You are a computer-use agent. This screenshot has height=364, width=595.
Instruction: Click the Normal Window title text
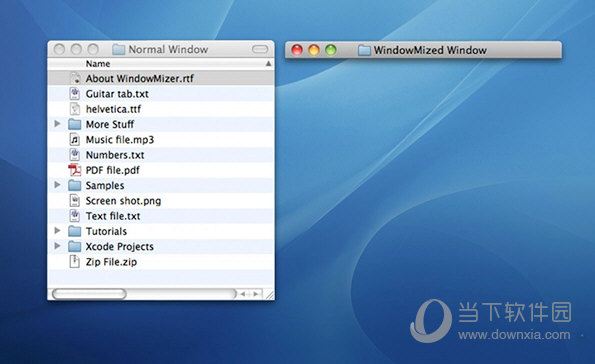point(168,49)
